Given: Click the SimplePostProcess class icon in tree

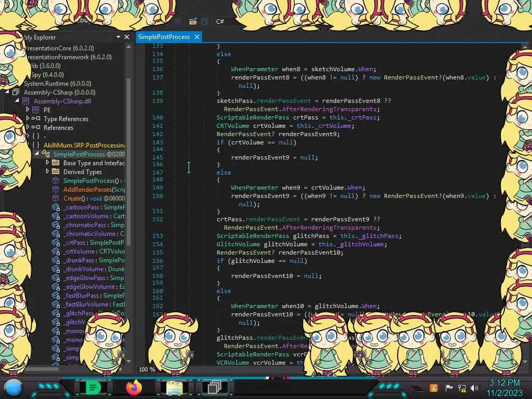Looking at the screenshot, I should pyautogui.click(x=46, y=154).
